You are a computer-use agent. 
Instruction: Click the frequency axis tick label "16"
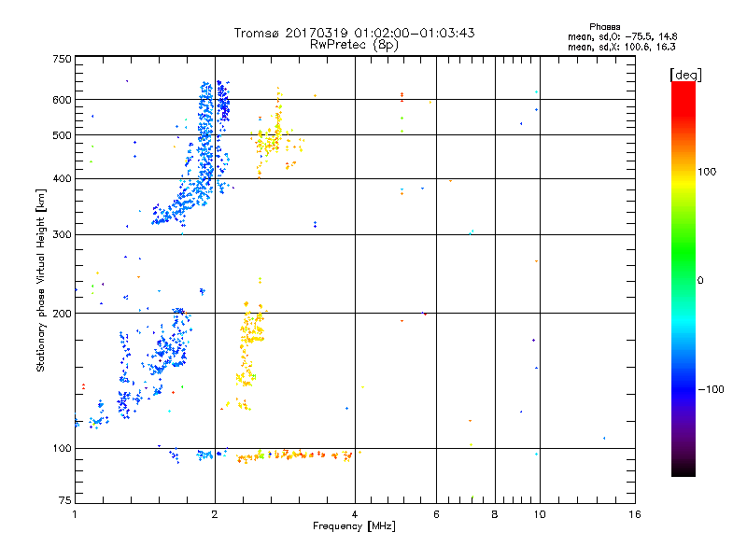point(635,514)
